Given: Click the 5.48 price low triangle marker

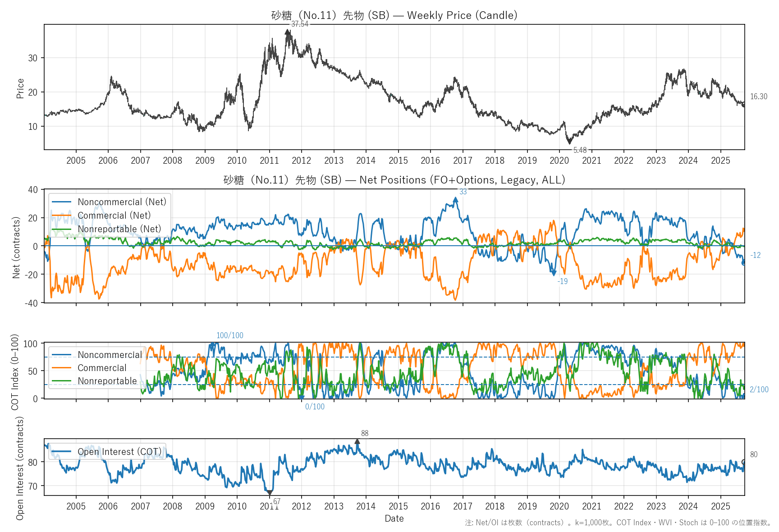Looking at the screenshot, I should point(570,142).
